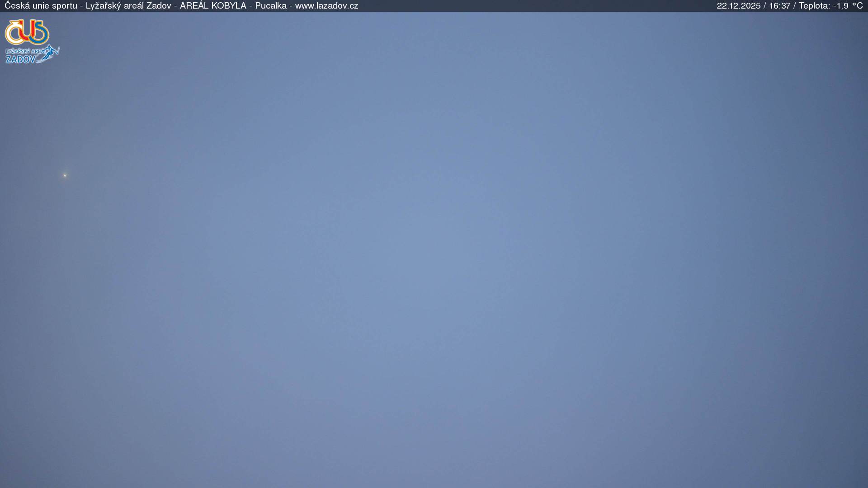Click the ZADOV wordmark in the logo

tap(20, 59)
